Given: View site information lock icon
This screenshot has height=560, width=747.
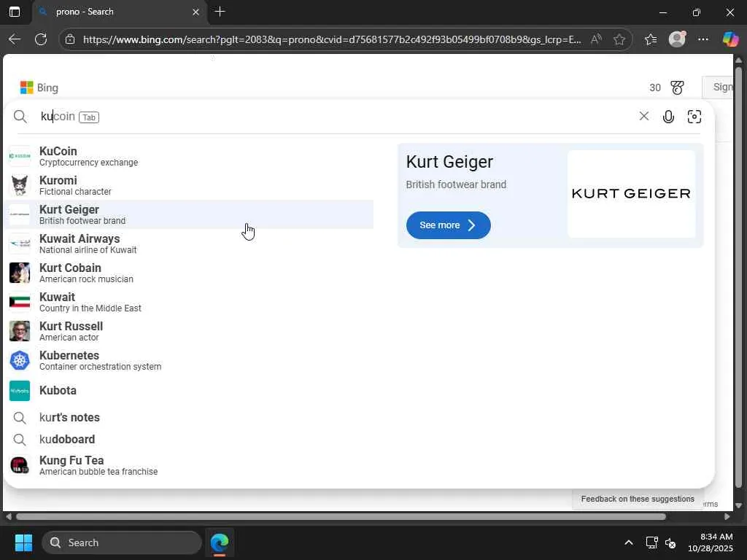Looking at the screenshot, I should tap(70, 39).
